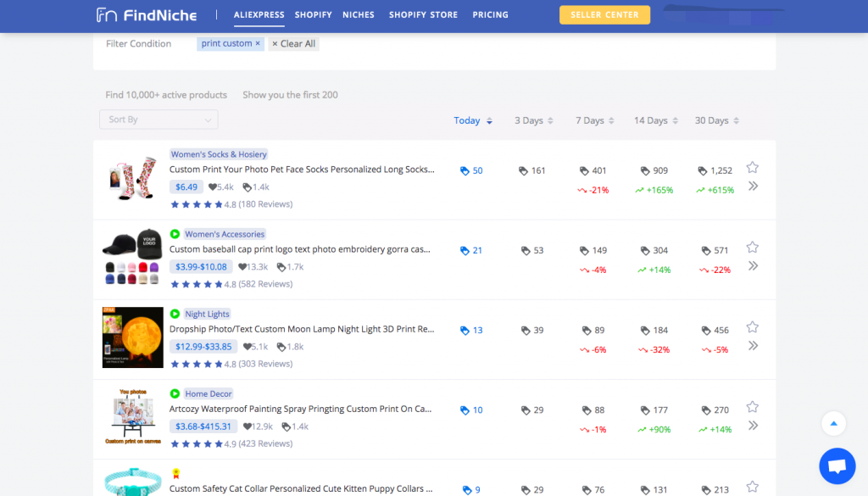Viewport: 868px width, 496px height.
Task: Click today's orders tag icon showing 50
Action: click(465, 171)
